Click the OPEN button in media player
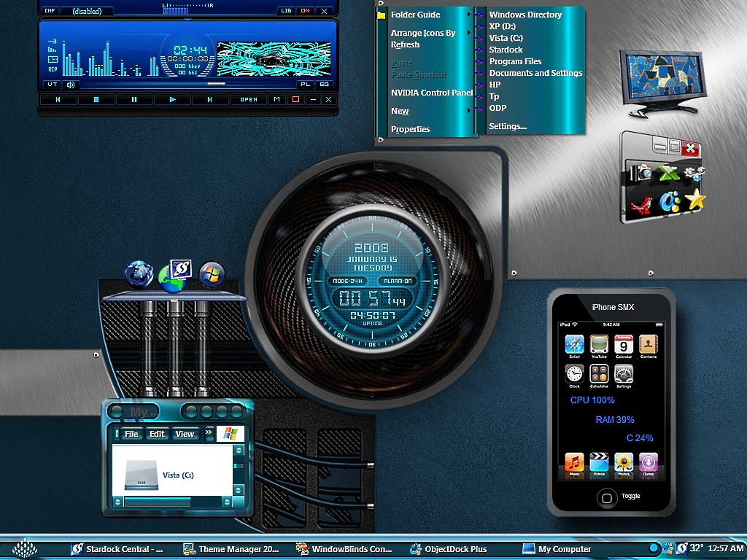This screenshot has height=560, width=747. (249, 99)
